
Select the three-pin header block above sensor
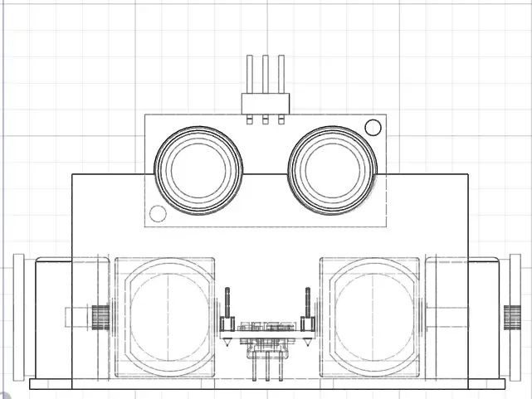click(x=266, y=104)
